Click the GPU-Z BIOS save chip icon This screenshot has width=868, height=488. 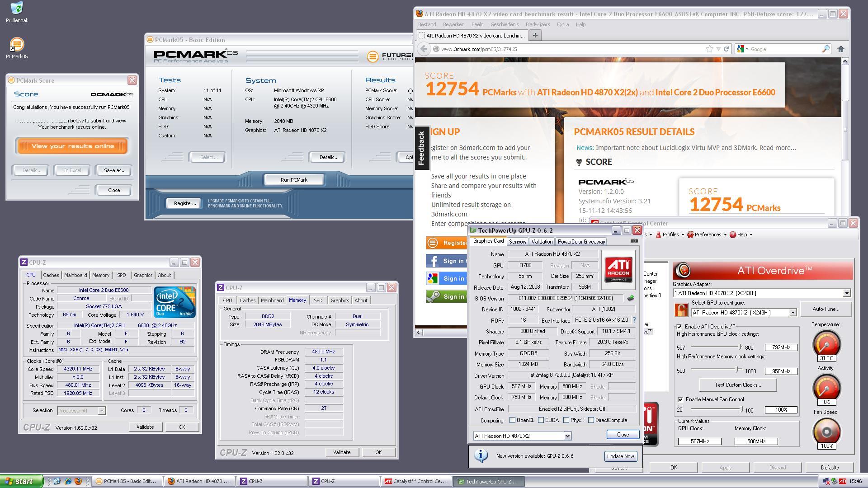(x=631, y=298)
